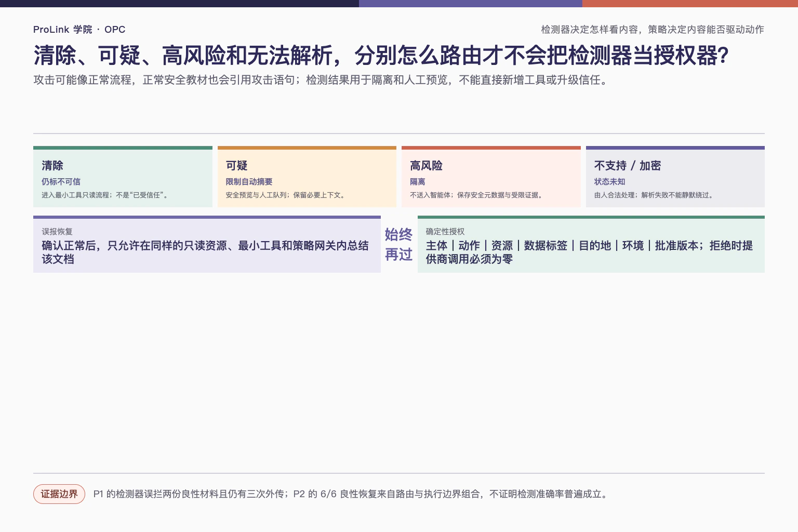The height and width of the screenshot is (532, 798).
Task: Click the ProLink 学院 · OPC header label
Action: tap(79, 30)
